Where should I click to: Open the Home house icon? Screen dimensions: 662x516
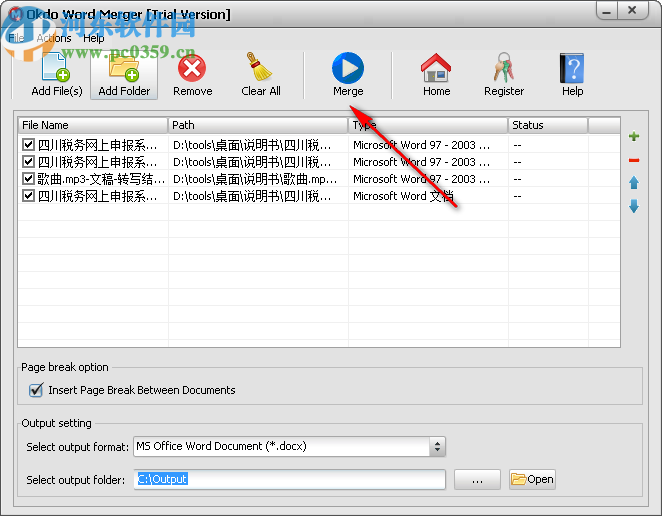(436, 68)
